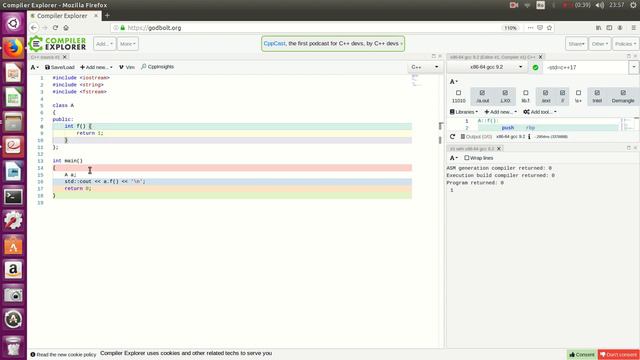The image size is (640, 360).
Task: Click the compiler info icon
Action: [x=529, y=137]
